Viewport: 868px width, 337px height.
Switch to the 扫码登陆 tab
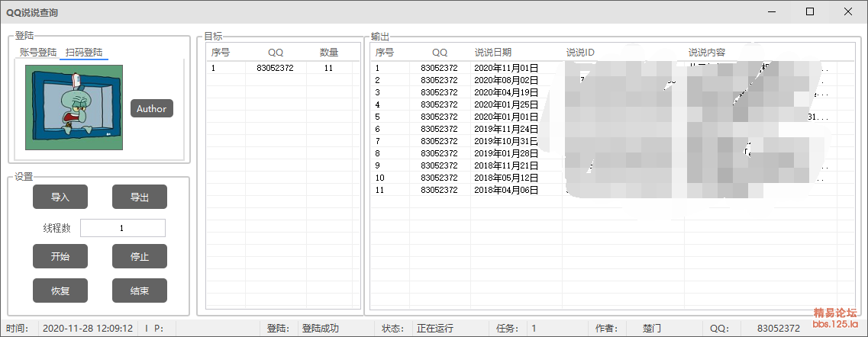point(84,53)
